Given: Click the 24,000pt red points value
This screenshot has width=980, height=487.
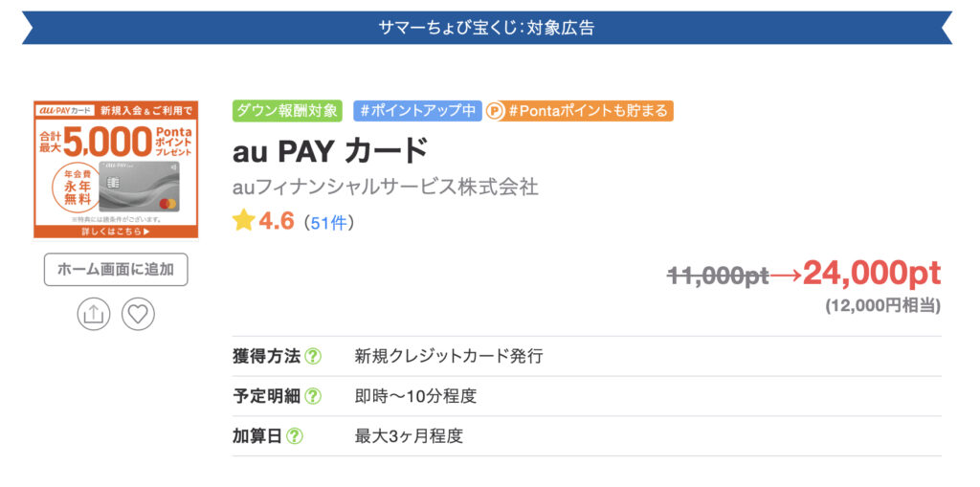Looking at the screenshot, I should click(871, 274).
